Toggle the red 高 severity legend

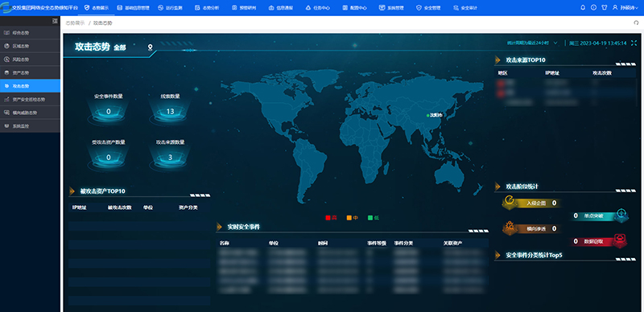332,218
